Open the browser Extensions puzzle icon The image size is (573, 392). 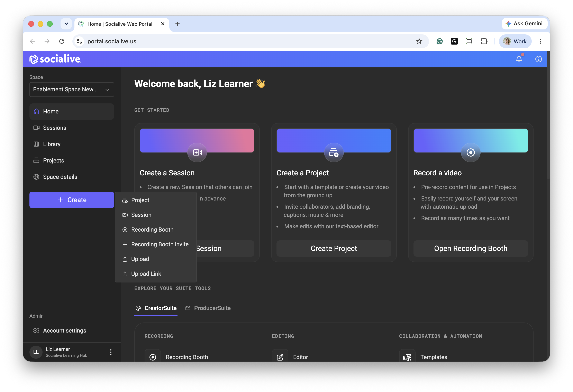[x=484, y=41]
